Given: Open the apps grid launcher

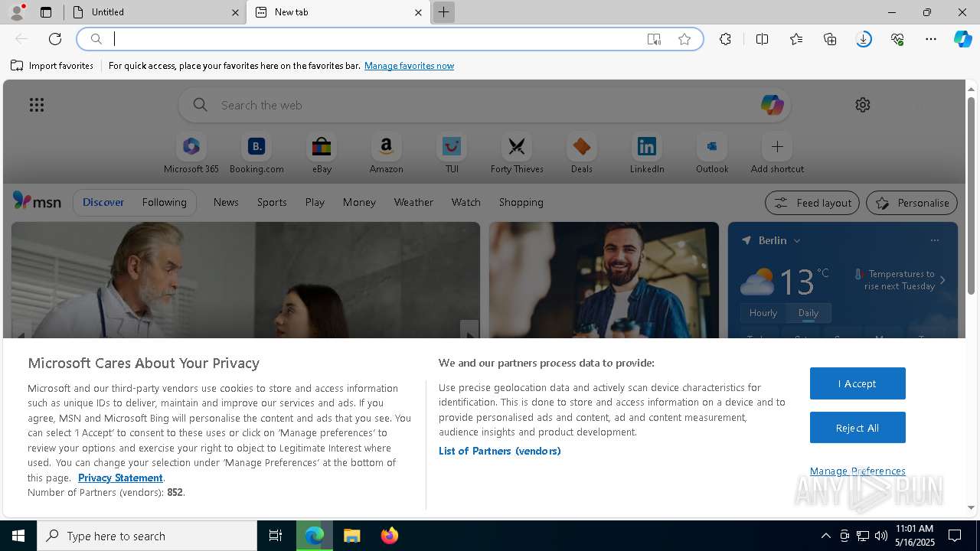Looking at the screenshot, I should pyautogui.click(x=37, y=105).
